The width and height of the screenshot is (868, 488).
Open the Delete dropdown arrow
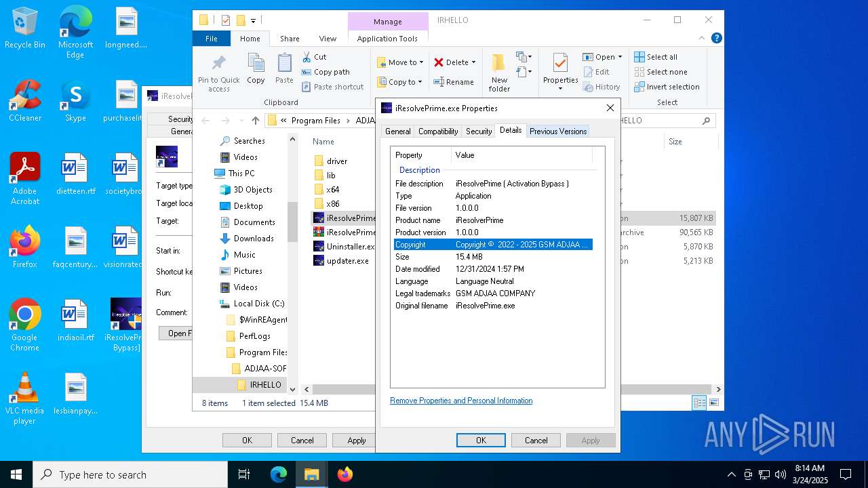473,62
